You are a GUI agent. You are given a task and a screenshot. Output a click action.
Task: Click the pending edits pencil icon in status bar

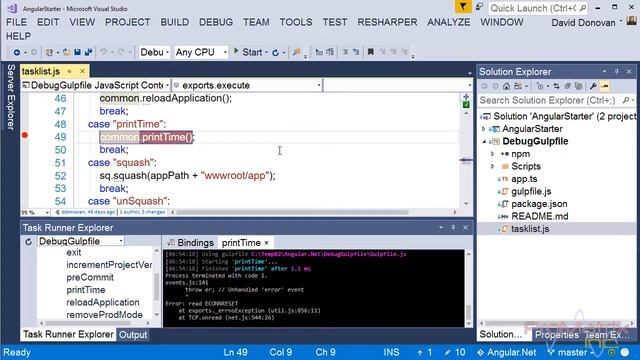click(448, 352)
